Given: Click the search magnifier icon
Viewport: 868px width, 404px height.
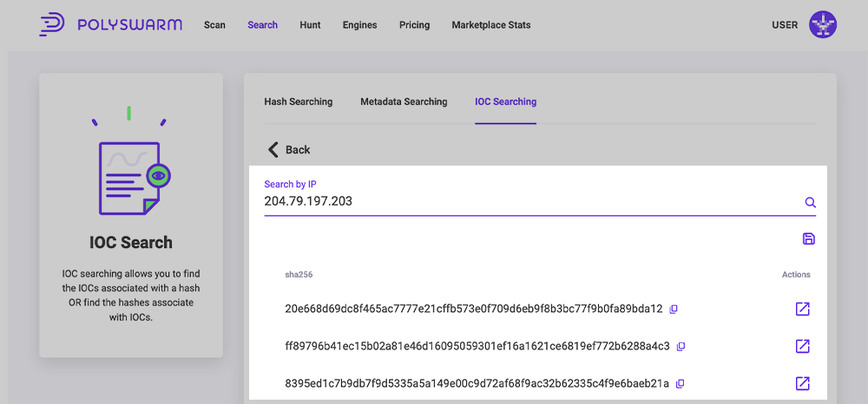Looking at the screenshot, I should [810, 202].
